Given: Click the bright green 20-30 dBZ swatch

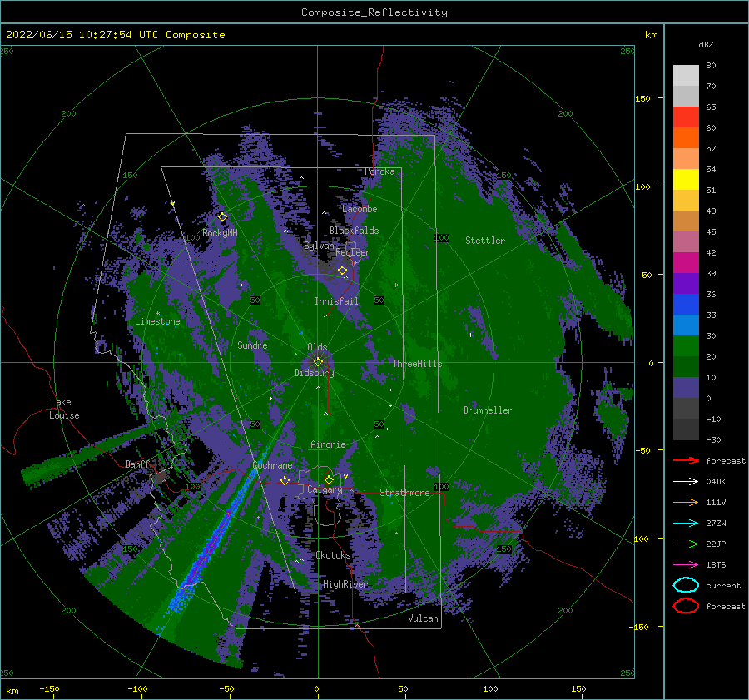Looking at the screenshot, I should [x=686, y=346].
